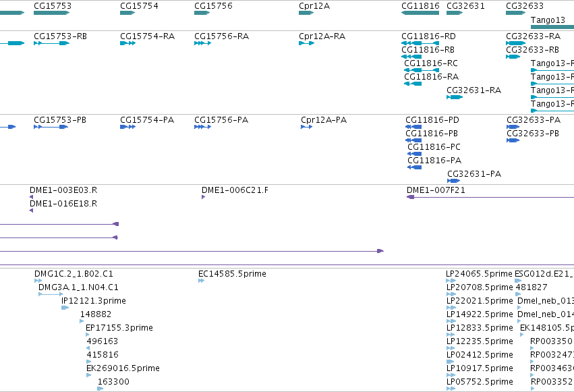
Task: Click the DME1-016E18.R marker glyph
Action: [31, 211]
